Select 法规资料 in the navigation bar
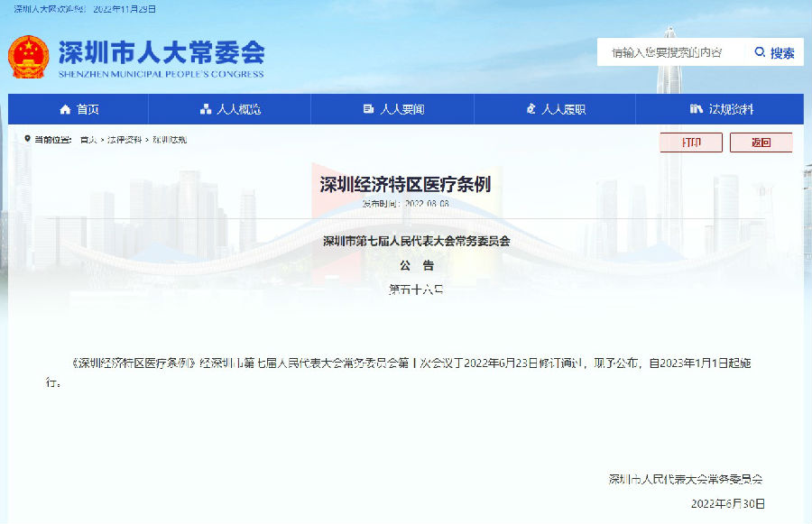Viewport: 812px width, 524px height. [731, 109]
